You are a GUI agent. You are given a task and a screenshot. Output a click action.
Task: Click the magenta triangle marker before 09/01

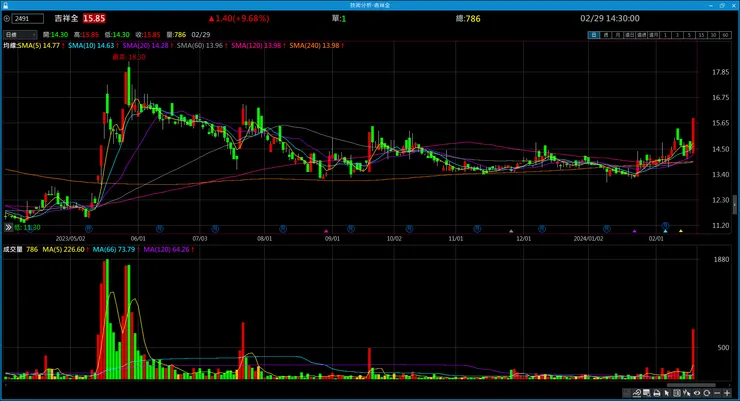click(x=326, y=231)
